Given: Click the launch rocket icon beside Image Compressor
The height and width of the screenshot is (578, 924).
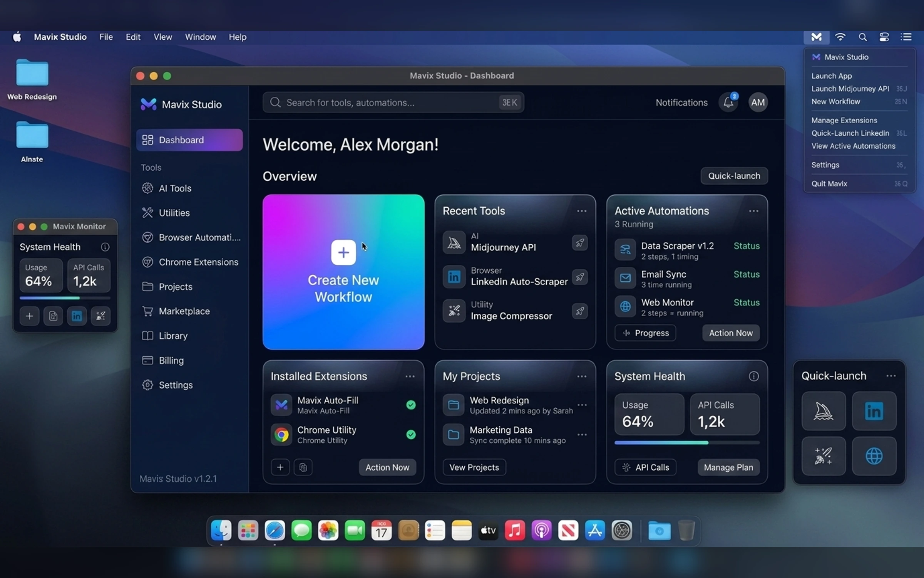Looking at the screenshot, I should (579, 311).
